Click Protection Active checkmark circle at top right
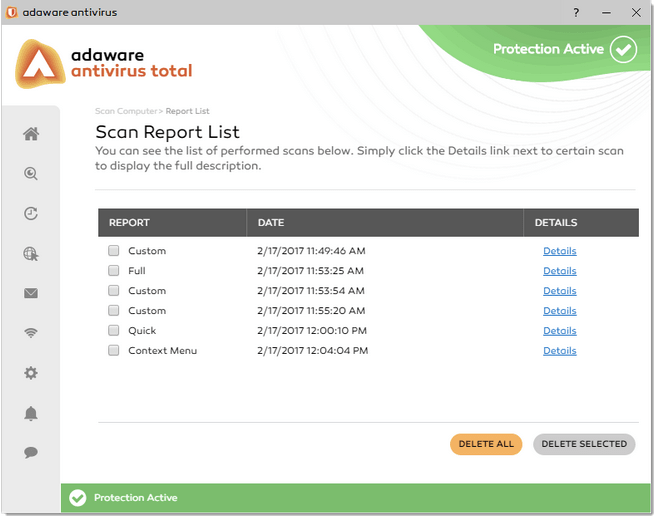The image size is (654, 516). pos(623,49)
